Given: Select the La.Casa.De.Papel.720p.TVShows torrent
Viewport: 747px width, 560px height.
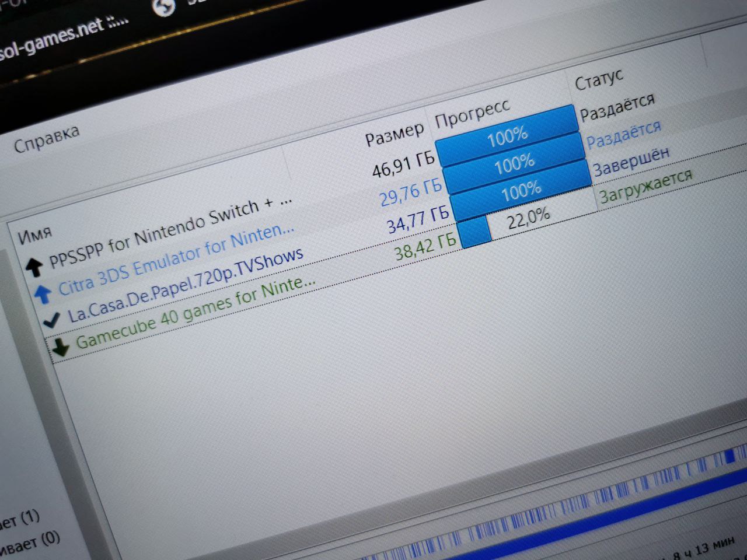Looking at the screenshot, I should coord(186,285).
